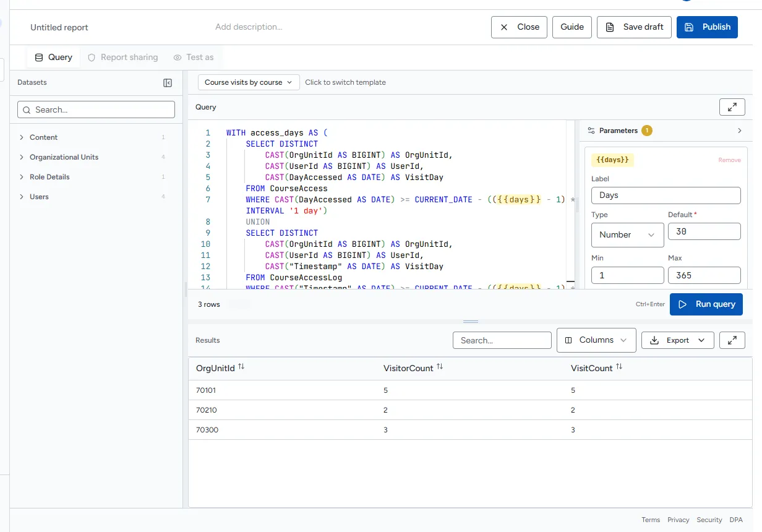Edit the parameter Label field

(666, 195)
